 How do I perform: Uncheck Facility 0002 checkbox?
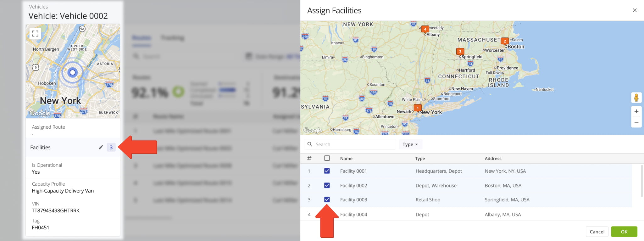coord(327,185)
